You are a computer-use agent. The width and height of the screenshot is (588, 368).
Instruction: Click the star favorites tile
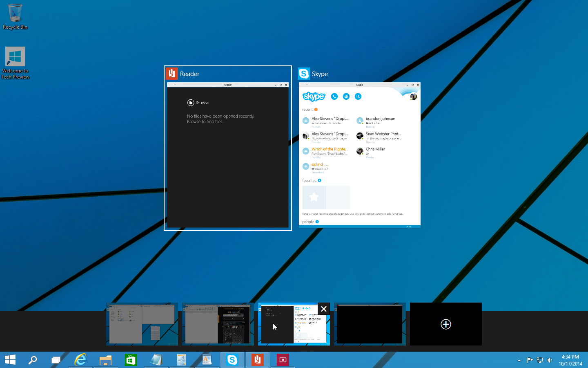click(314, 197)
